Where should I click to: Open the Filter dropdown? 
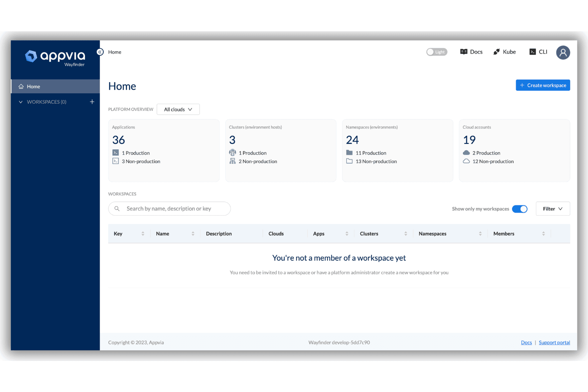click(553, 209)
